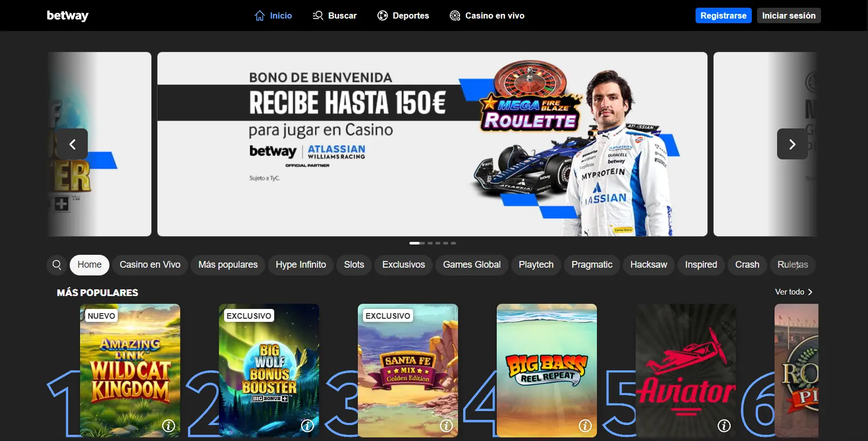
Task: Show info for Big Wolf Bonus Booster
Action: [308, 426]
